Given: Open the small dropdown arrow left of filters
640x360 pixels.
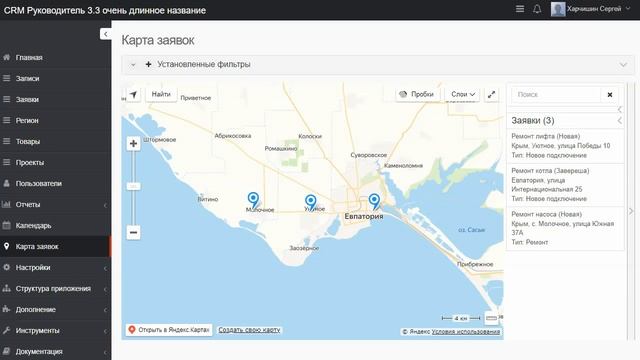Looking at the screenshot, I should 133,65.
